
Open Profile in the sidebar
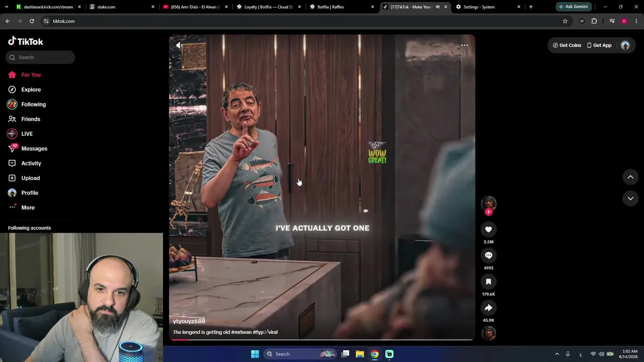(x=30, y=193)
